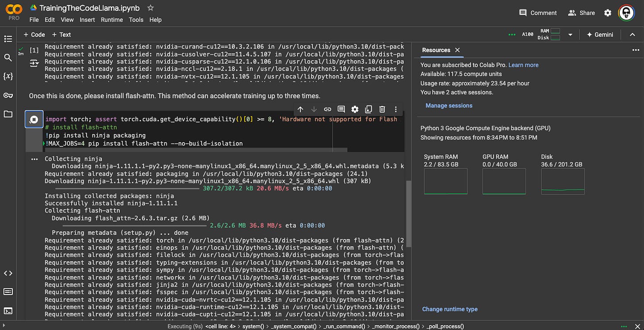Open output options of running cell
The image size is (644, 330).
tap(34, 159)
